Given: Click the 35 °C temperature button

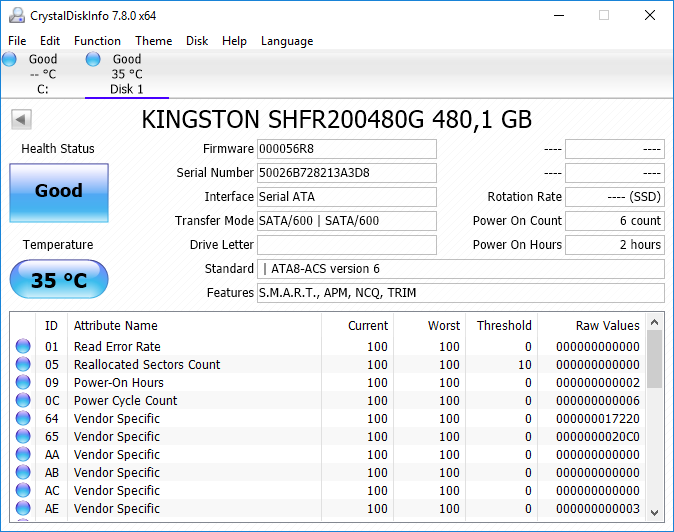Looking at the screenshot, I should (x=59, y=279).
